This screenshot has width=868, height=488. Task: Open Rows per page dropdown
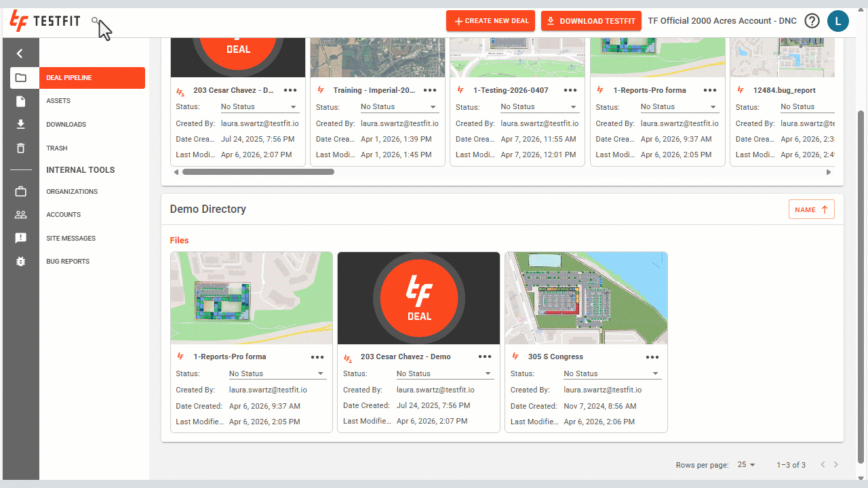coord(746,465)
